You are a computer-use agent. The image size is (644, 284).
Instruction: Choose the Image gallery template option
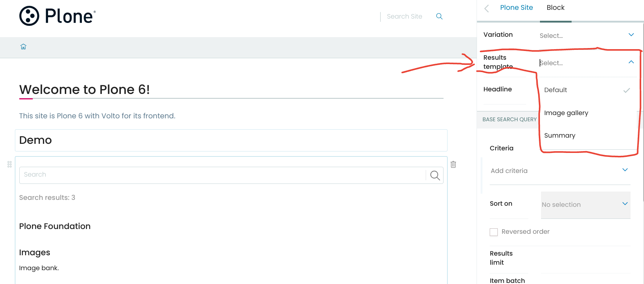coord(588,113)
